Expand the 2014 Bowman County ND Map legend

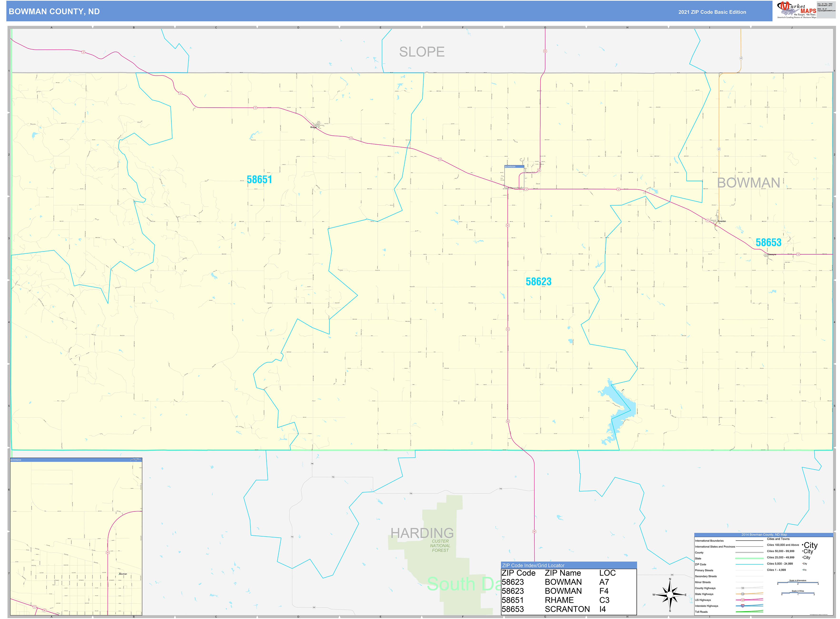pyautogui.click(x=764, y=535)
